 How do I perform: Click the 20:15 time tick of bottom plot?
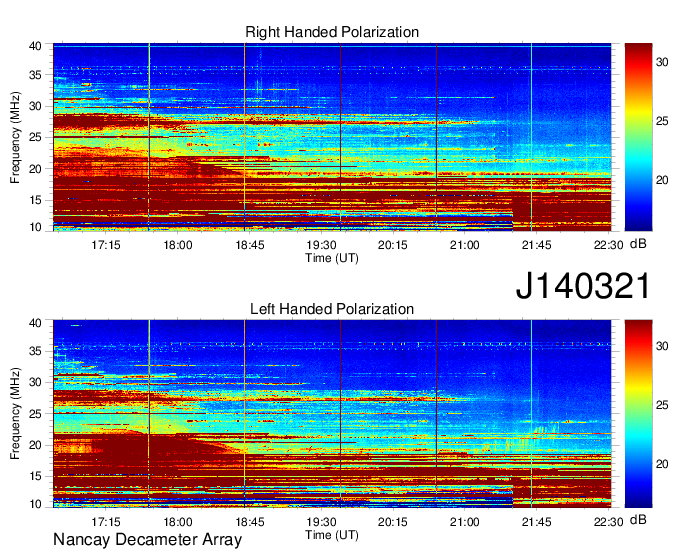point(392,522)
